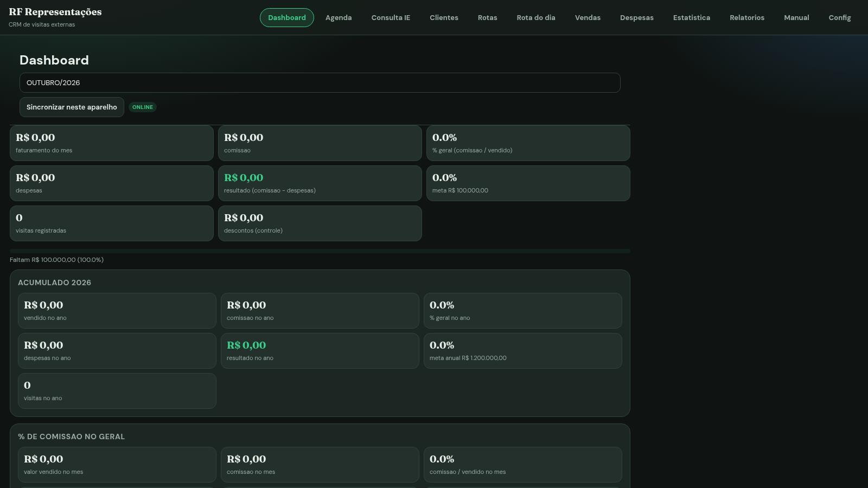Click the "comissao / vendido no mes" label

coord(468,472)
